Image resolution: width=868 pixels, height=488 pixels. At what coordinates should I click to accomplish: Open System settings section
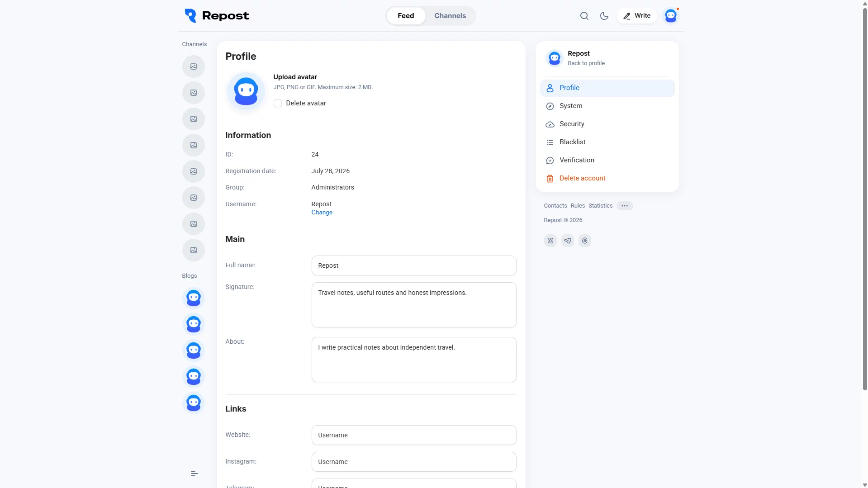click(x=607, y=106)
